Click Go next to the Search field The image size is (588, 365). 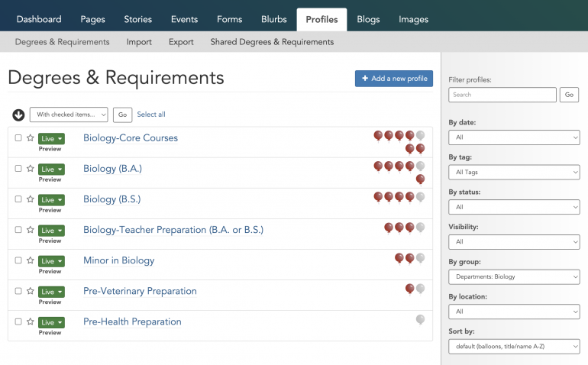click(x=569, y=95)
